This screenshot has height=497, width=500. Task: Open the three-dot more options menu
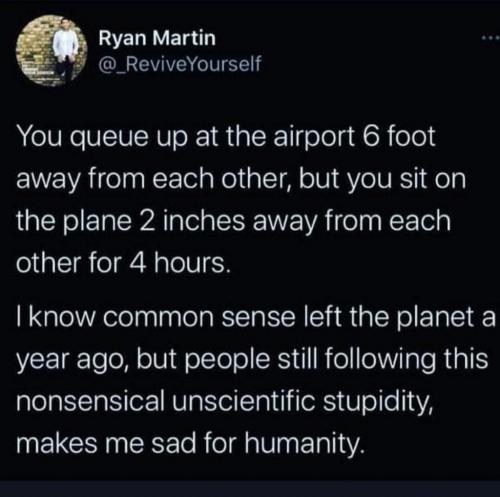(x=490, y=38)
